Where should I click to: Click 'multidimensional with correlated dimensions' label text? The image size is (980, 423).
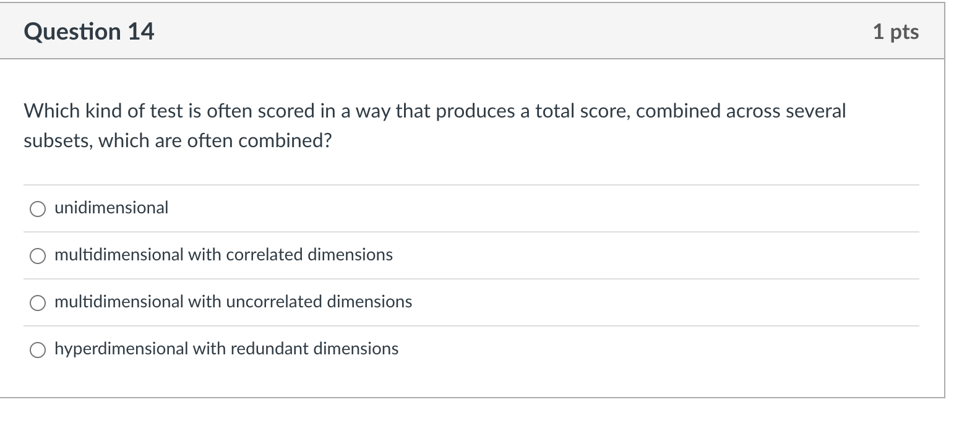pos(223,255)
